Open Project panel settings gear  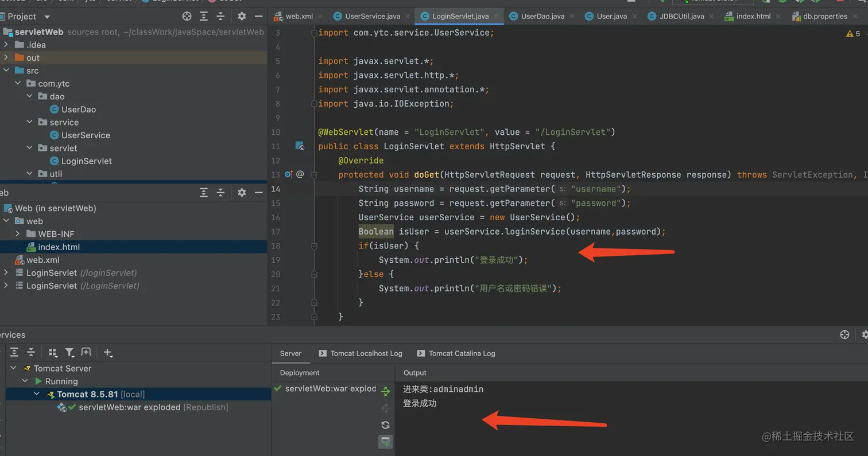[242, 17]
